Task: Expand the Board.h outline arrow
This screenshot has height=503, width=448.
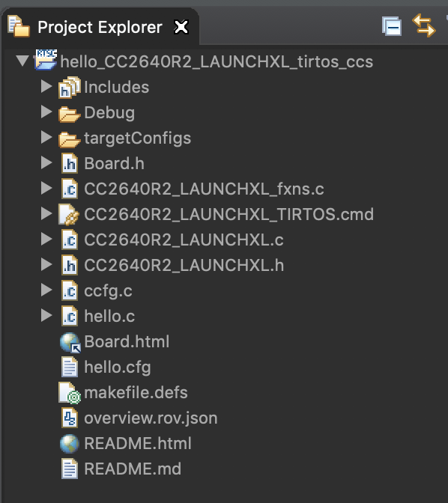Action: (46, 163)
